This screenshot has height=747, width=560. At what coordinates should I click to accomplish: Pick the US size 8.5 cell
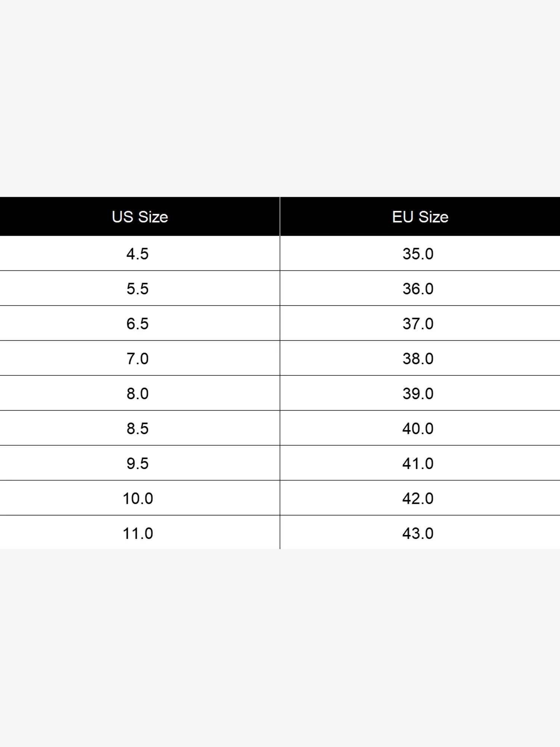point(137,428)
